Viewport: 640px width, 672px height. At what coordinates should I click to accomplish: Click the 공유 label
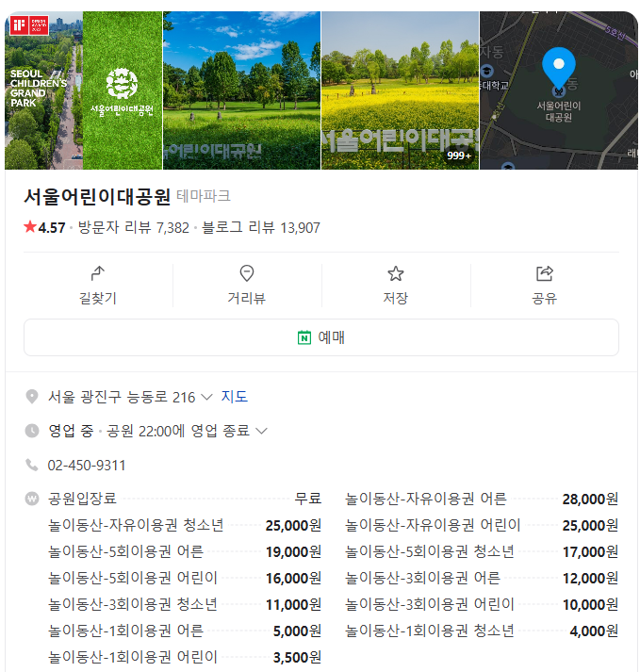(545, 298)
